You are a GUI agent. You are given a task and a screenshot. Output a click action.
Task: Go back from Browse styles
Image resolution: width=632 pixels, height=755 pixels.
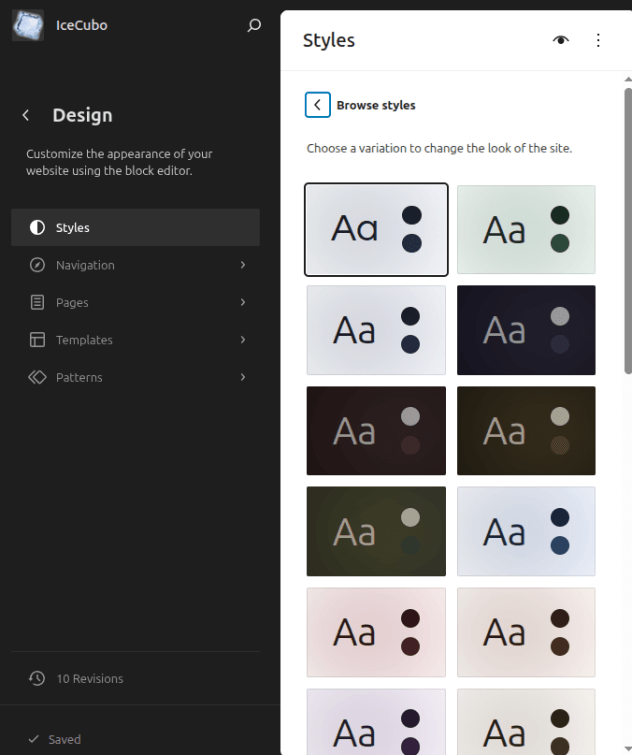pos(318,104)
